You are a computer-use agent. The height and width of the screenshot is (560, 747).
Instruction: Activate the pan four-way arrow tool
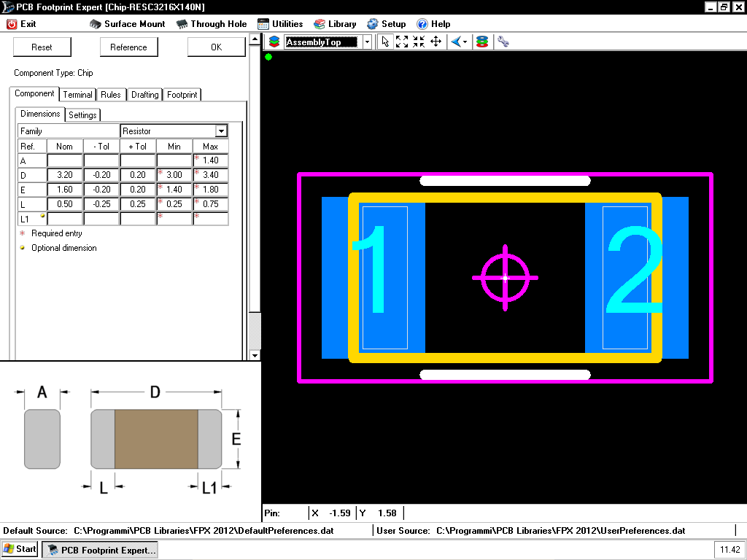click(x=436, y=42)
